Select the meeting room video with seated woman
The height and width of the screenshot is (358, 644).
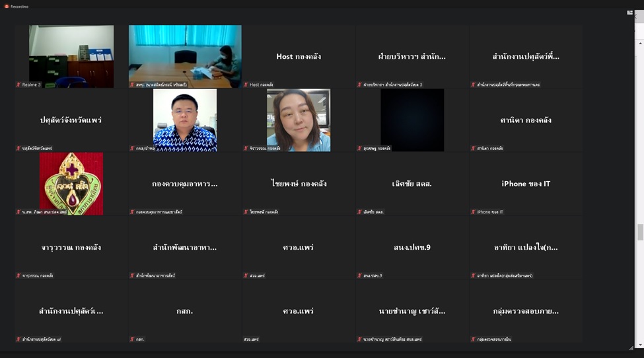click(x=185, y=55)
